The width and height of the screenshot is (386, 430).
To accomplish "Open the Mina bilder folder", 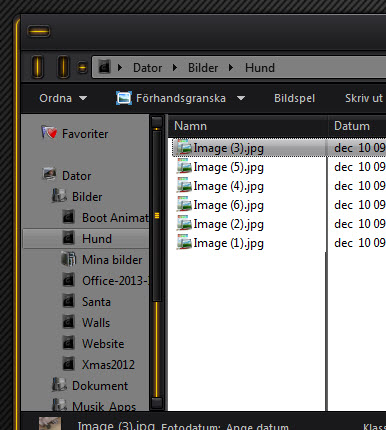I will [x=102, y=260].
